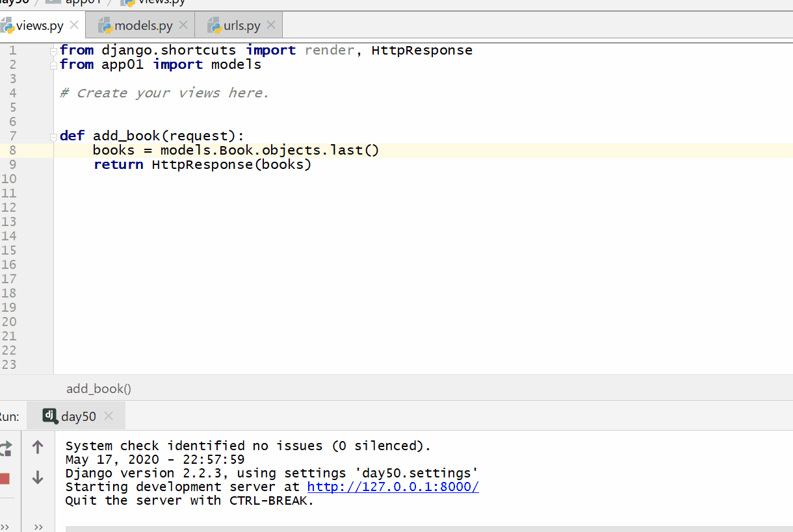Close the views.py editor tab

(x=74, y=25)
